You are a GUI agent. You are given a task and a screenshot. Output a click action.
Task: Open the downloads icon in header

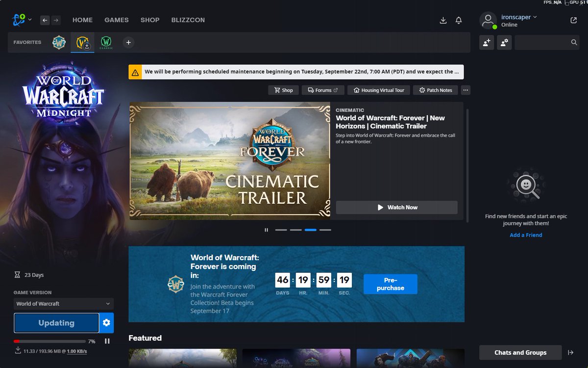click(443, 20)
